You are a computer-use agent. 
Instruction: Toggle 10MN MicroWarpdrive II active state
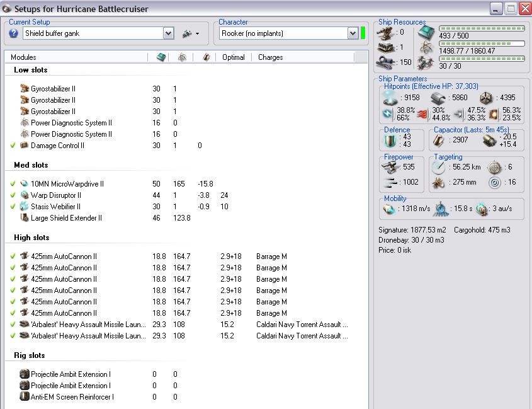coord(13,184)
